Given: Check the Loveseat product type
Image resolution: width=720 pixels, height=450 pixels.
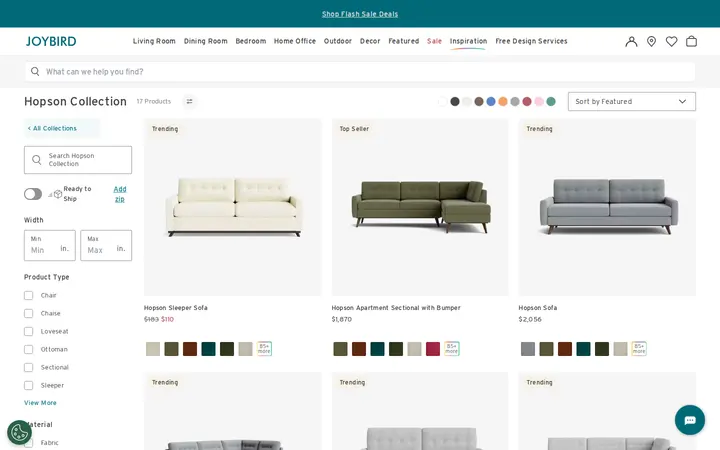Looking at the screenshot, I should pyautogui.click(x=28, y=331).
